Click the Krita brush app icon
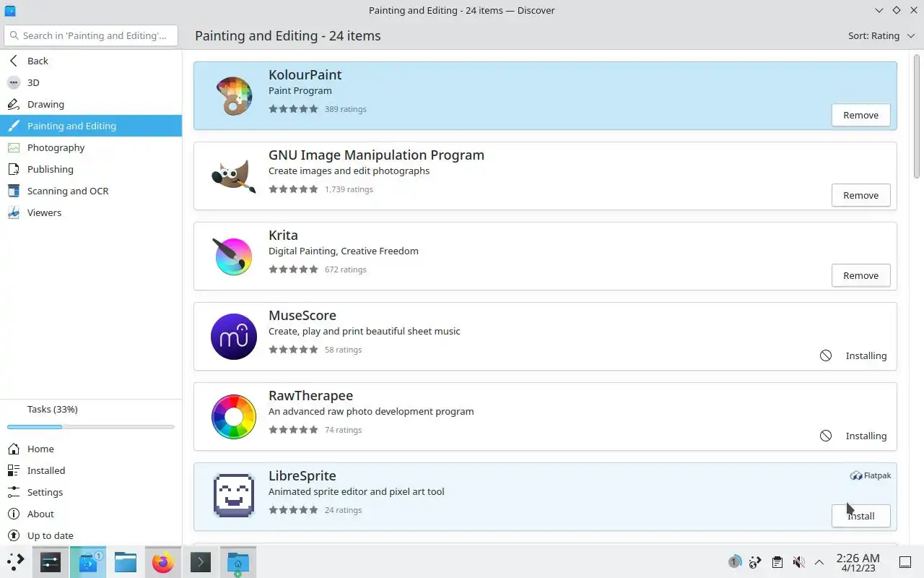Screen dimensions: 924x578 (234, 256)
